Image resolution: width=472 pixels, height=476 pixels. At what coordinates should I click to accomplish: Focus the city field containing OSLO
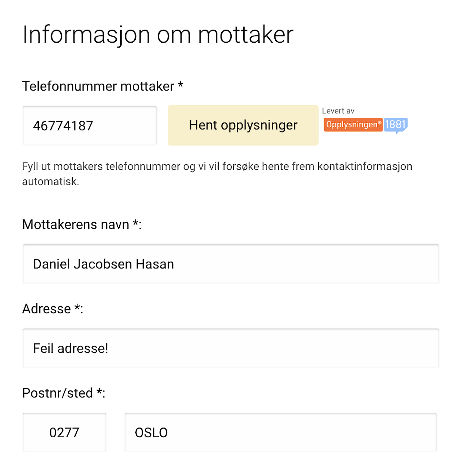tap(280, 432)
